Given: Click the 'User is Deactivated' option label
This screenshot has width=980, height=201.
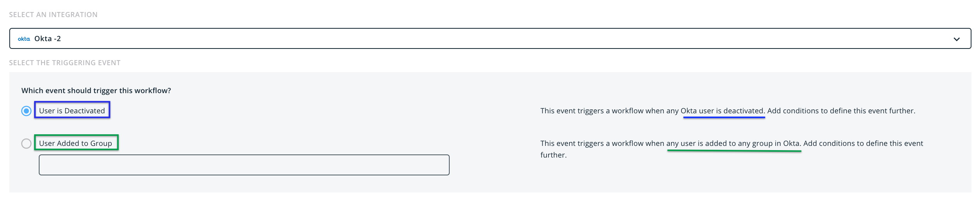Looking at the screenshot, I should [72, 111].
